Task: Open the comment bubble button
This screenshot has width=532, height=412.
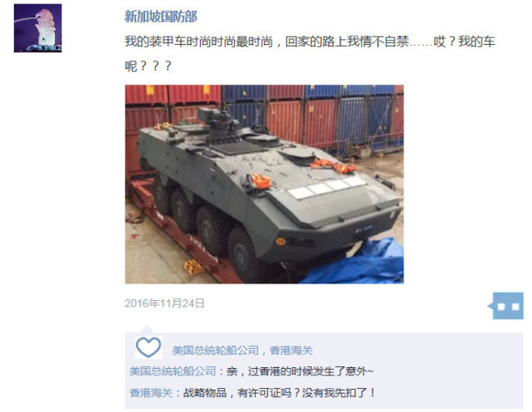Action: 505,306
